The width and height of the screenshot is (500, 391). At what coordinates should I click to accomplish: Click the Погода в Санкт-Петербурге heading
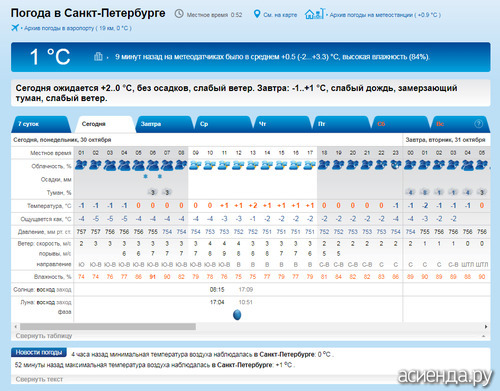point(88,13)
